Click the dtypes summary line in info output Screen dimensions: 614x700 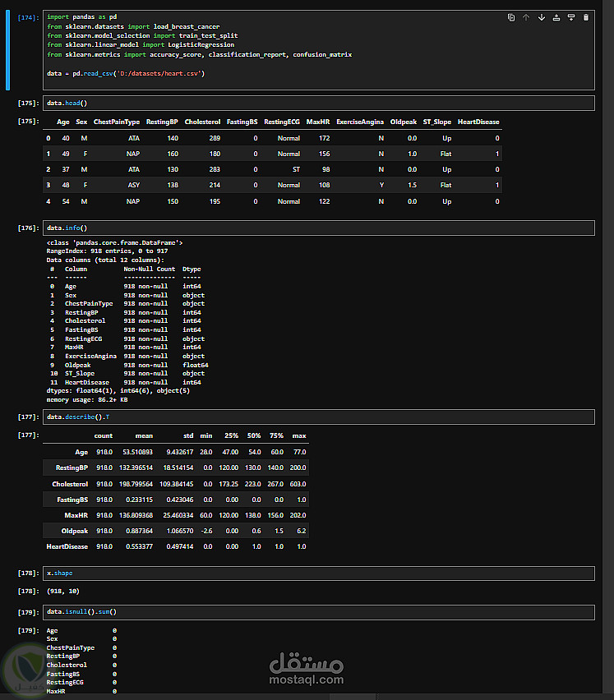tap(118, 390)
